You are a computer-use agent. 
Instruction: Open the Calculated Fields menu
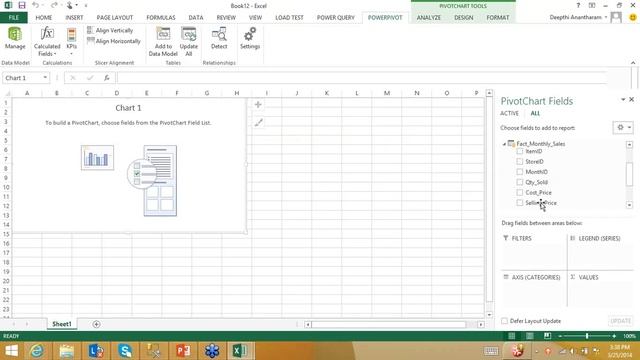click(47, 42)
